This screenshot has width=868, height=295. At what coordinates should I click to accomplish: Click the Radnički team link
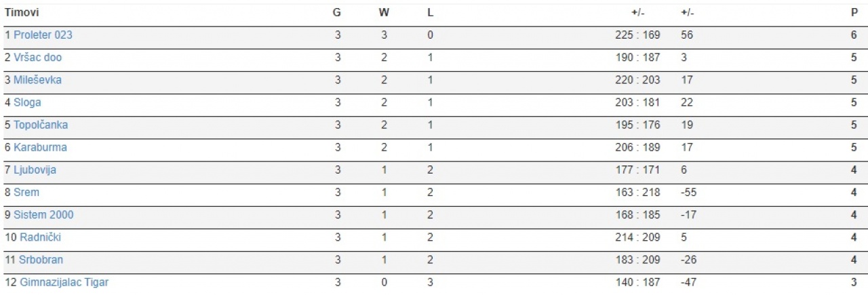click(x=41, y=237)
